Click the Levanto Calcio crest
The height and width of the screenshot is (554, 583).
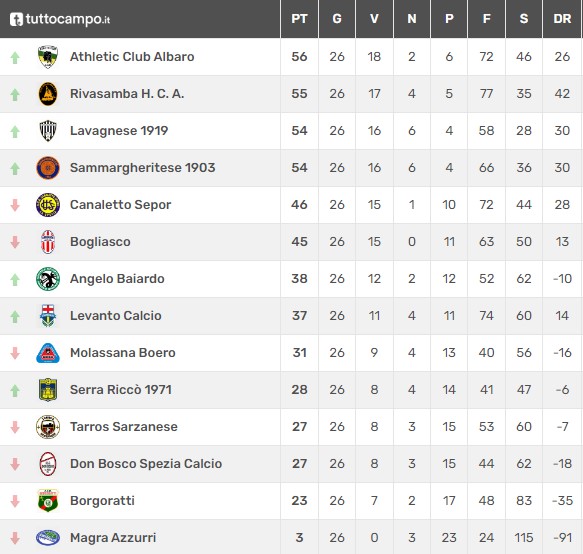click(48, 316)
